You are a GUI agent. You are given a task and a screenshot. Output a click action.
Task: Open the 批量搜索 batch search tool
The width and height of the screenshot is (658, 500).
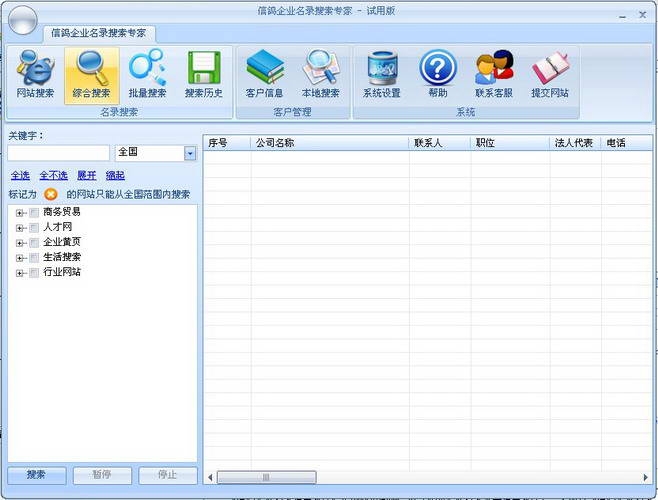pos(147,75)
